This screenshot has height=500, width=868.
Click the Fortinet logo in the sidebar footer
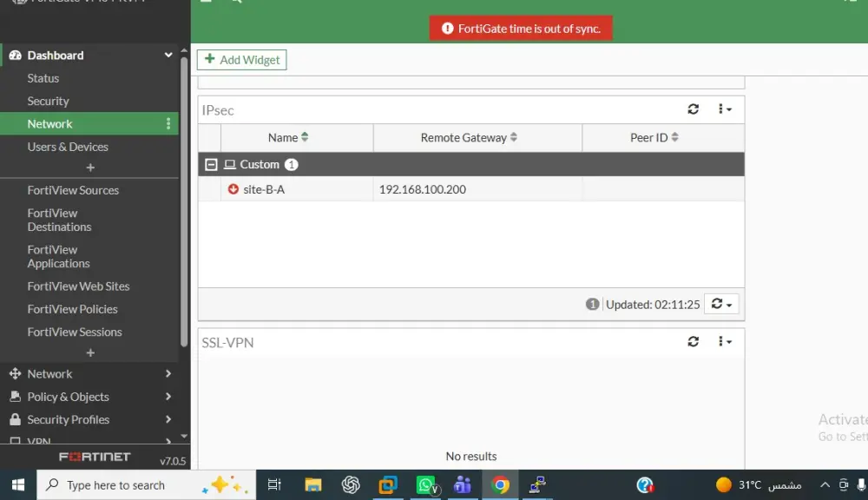coord(95,457)
